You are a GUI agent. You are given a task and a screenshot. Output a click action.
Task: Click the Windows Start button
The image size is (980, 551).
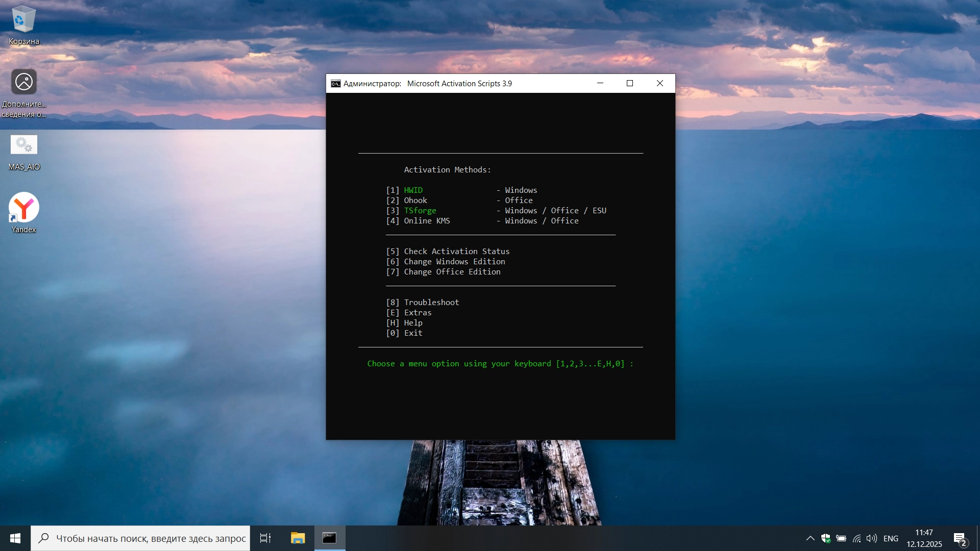[x=15, y=538]
